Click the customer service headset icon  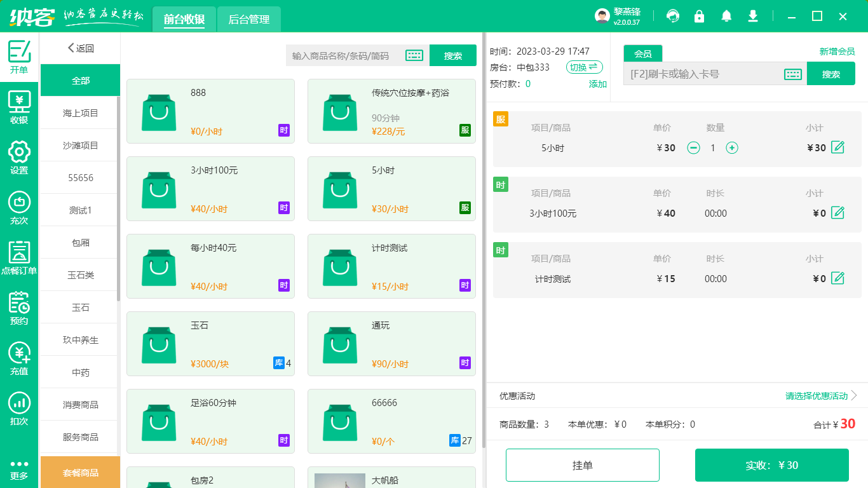(x=673, y=17)
